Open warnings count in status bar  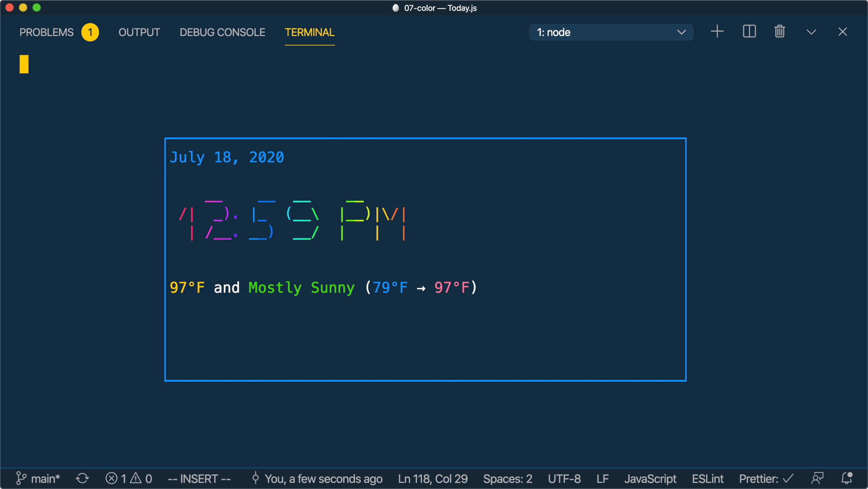click(x=141, y=478)
